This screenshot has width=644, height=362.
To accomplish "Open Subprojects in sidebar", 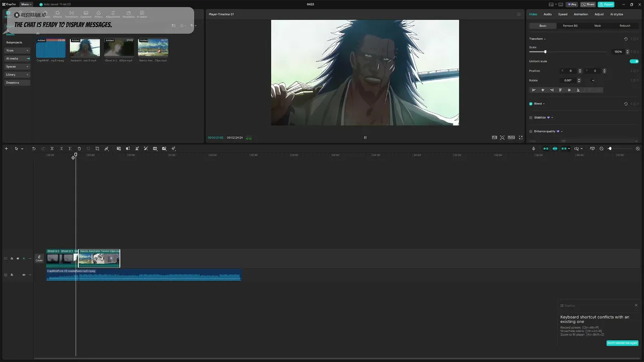I will (14, 42).
